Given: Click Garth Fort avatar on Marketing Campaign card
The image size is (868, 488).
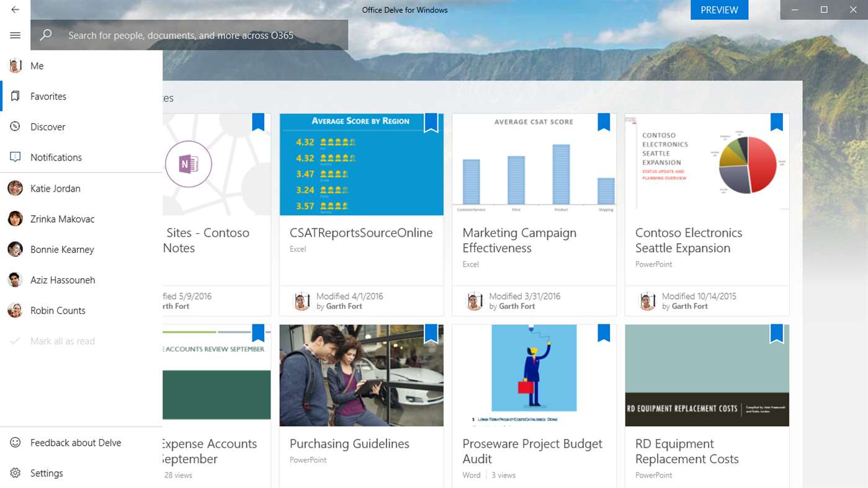Looking at the screenshot, I should 474,301.
